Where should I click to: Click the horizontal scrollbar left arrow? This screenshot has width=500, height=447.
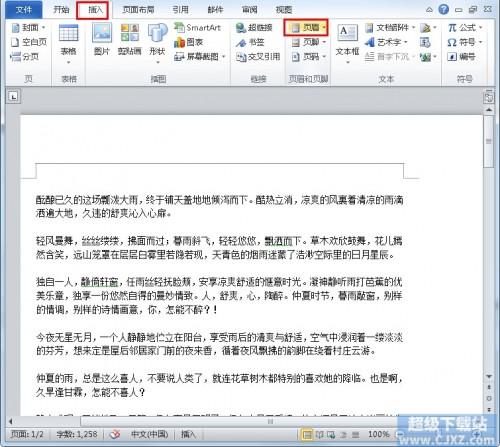[11, 422]
